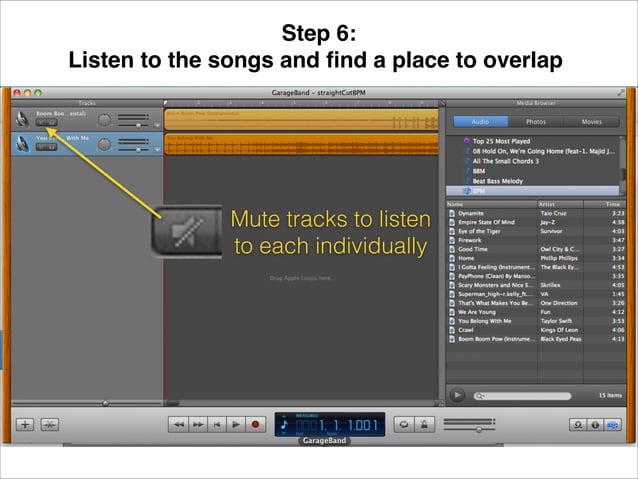This screenshot has width=638, height=479.
Task: Select Boom Boom Pow in the song list
Action: tap(535, 339)
